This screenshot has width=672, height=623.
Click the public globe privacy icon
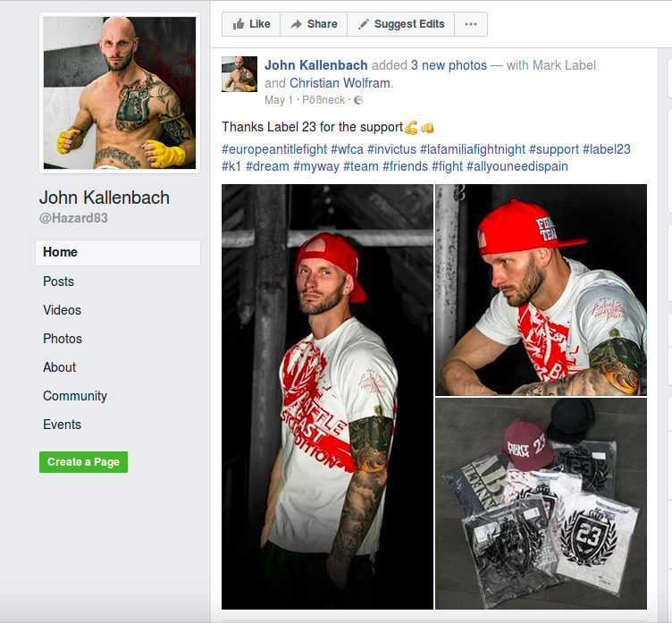pyautogui.click(x=358, y=100)
